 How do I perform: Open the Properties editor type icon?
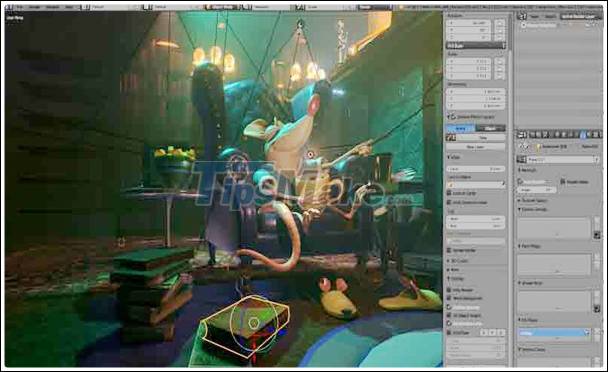point(522,135)
